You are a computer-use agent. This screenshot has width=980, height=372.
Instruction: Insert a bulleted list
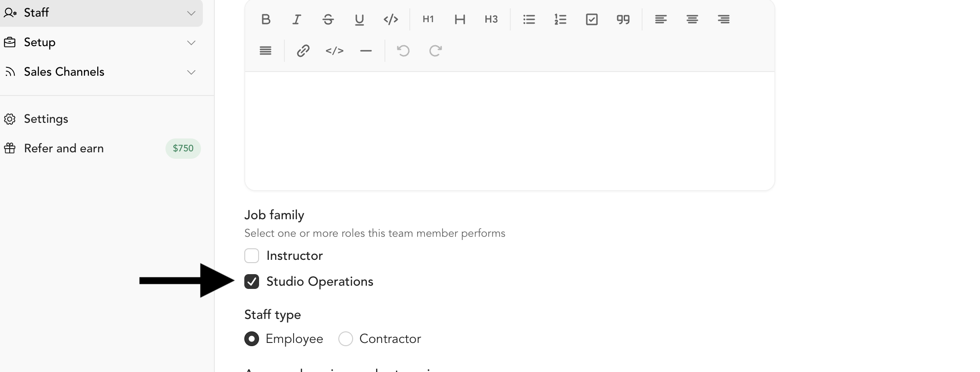[529, 19]
